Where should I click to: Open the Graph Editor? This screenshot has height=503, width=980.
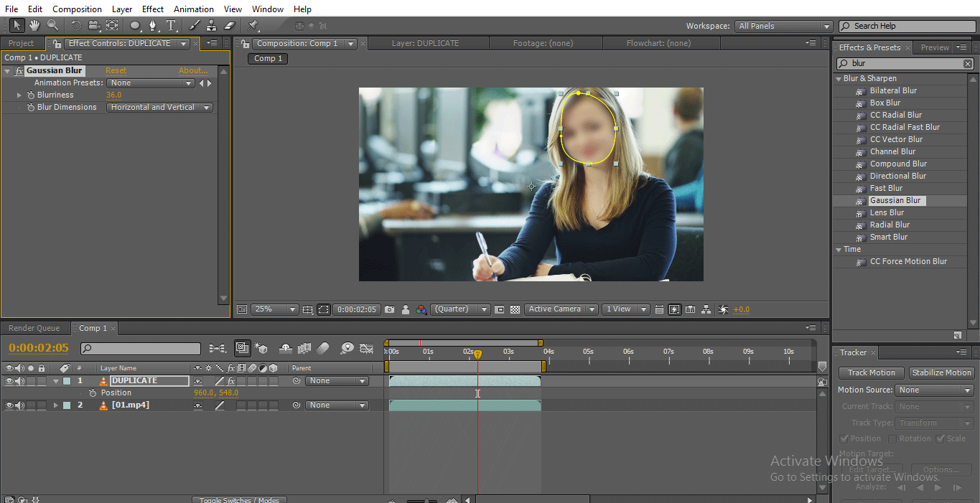(x=367, y=348)
